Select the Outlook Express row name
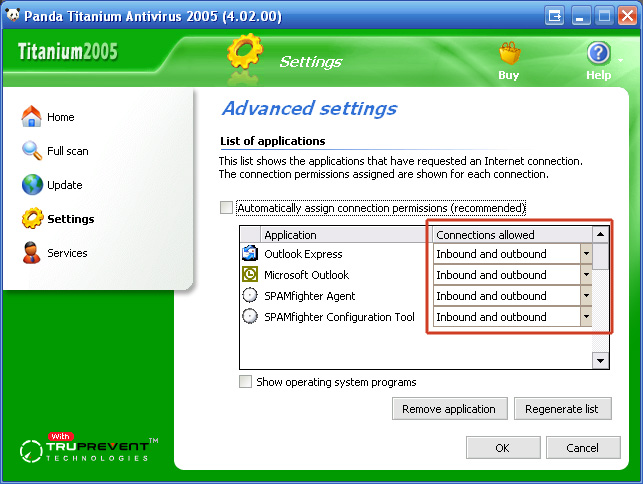Screen dimensions: 643x484 (303, 254)
